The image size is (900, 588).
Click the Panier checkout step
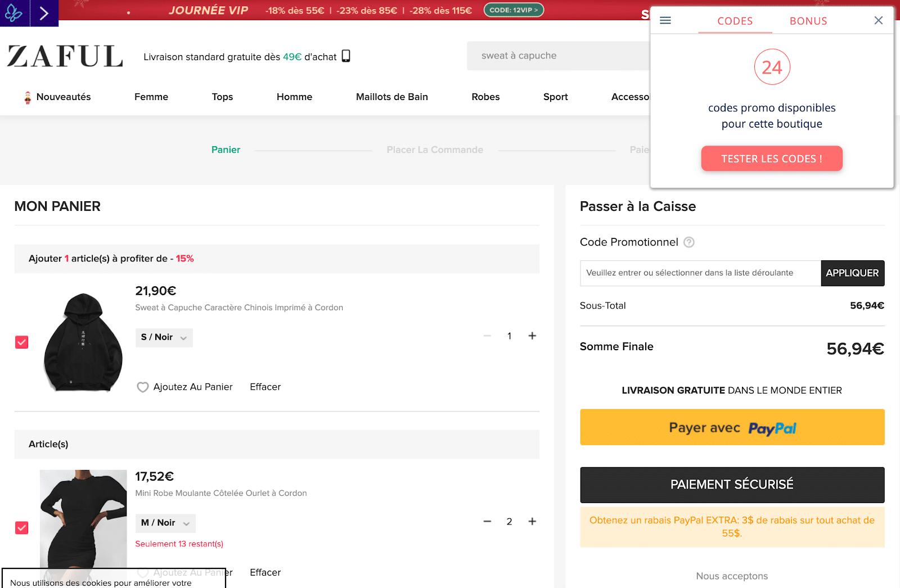(x=226, y=150)
